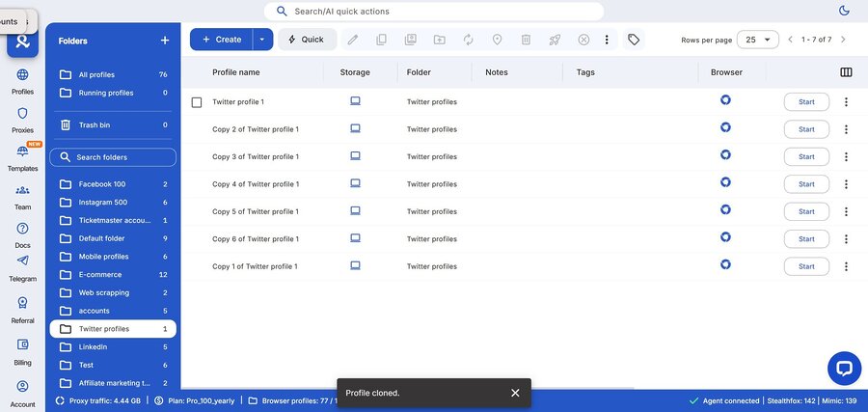Go to next page of results
Viewport: 868px width, 412px height.
843,40
